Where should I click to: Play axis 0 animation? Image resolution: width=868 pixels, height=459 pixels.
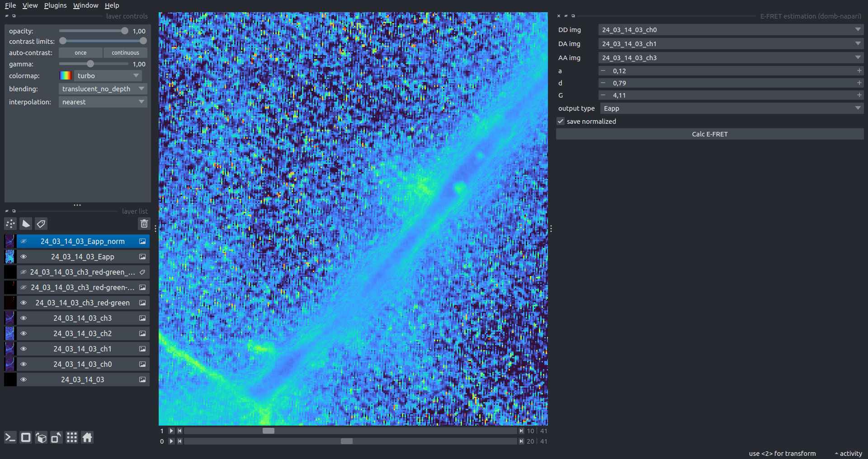[171, 441]
